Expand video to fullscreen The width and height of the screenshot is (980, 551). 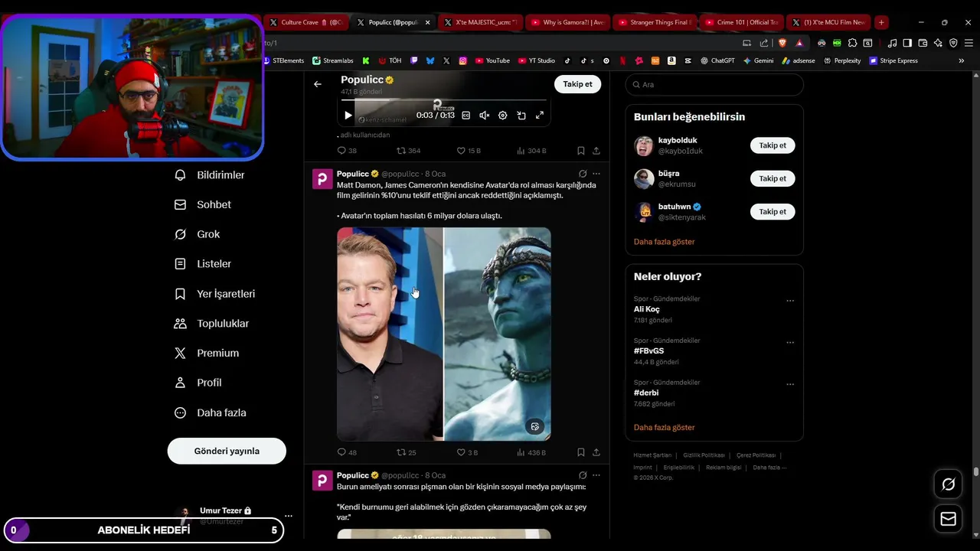(540, 116)
